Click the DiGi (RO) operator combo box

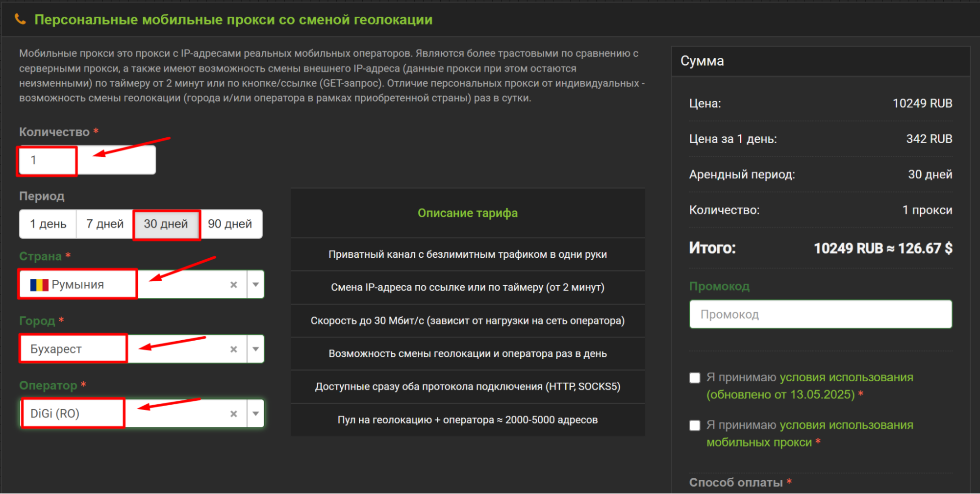123,414
